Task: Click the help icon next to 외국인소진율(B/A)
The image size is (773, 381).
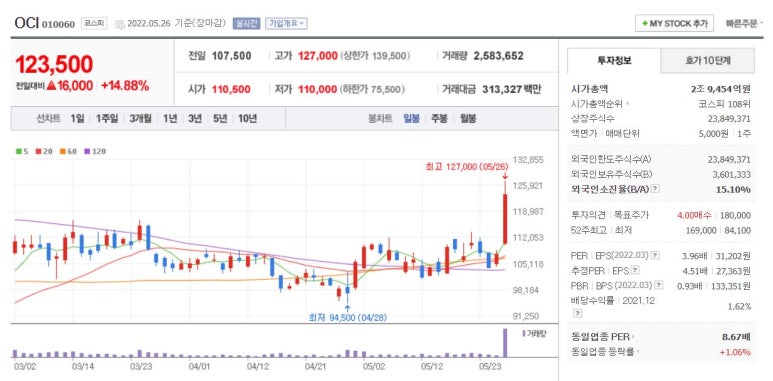Action: tap(656, 189)
